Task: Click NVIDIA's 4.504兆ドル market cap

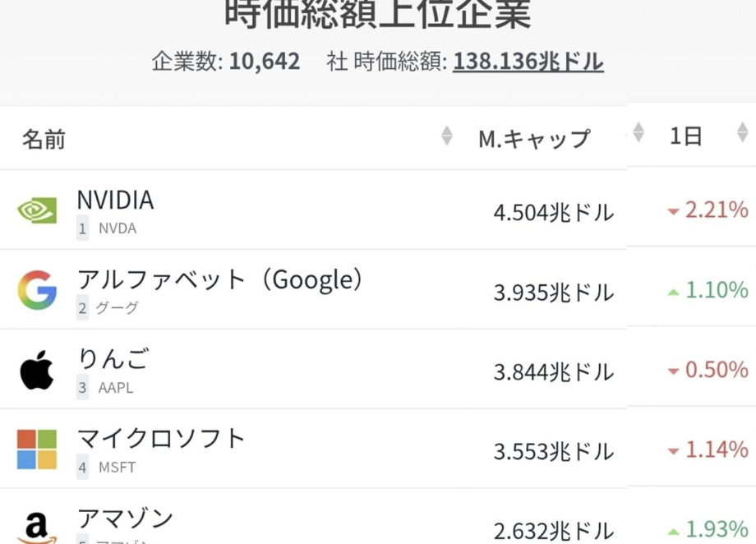Action: [553, 213]
